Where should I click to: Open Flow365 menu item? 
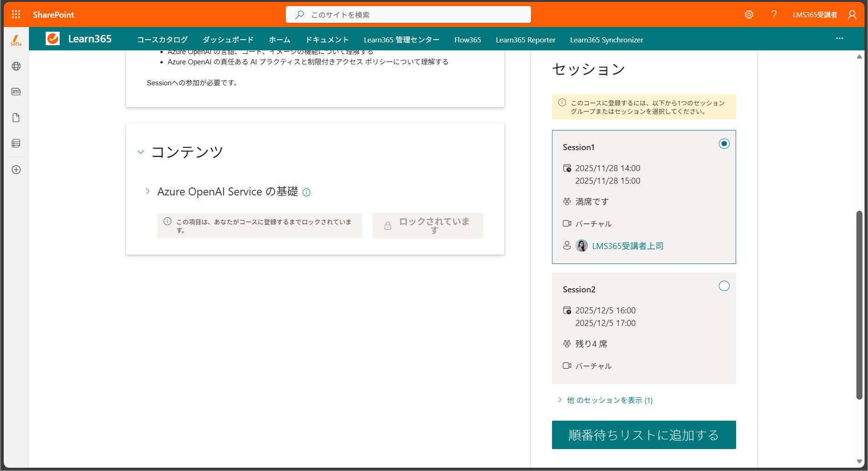[x=468, y=40]
